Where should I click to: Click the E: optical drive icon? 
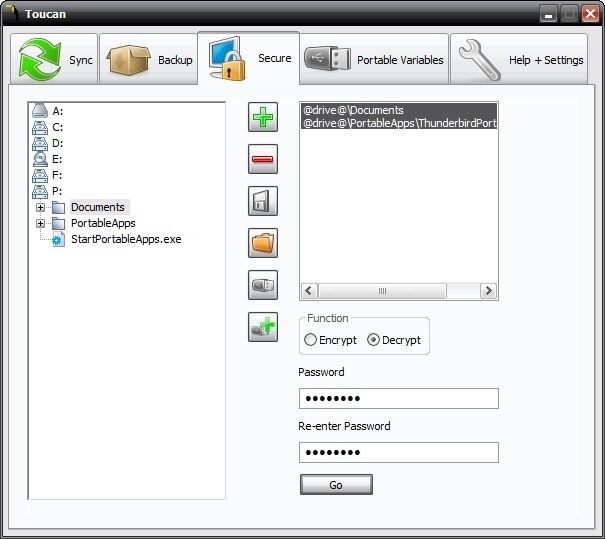click(40, 159)
